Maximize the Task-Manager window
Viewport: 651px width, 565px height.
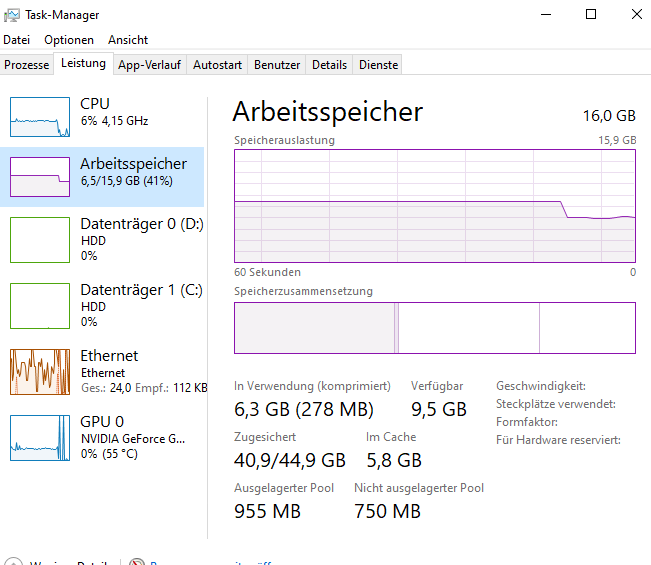(591, 14)
